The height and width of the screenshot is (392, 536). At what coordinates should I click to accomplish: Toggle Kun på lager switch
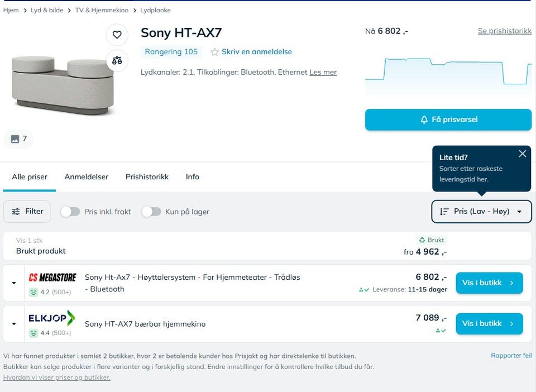tap(151, 212)
